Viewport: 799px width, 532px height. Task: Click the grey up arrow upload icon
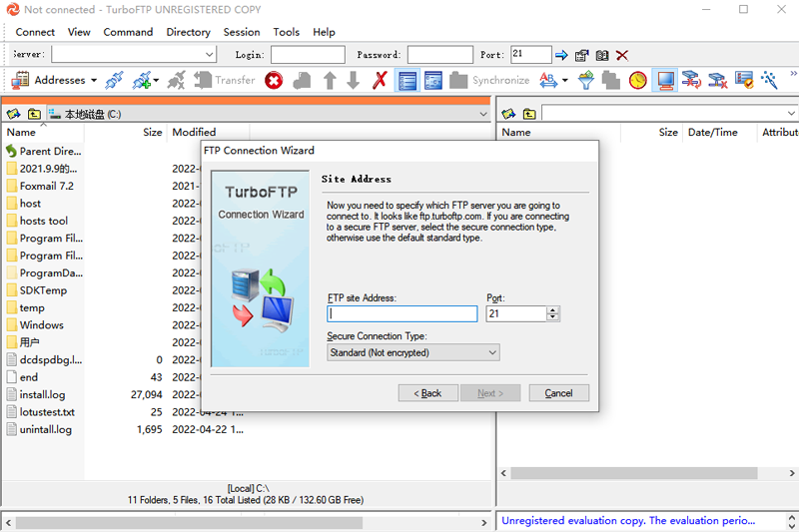click(x=330, y=81)
